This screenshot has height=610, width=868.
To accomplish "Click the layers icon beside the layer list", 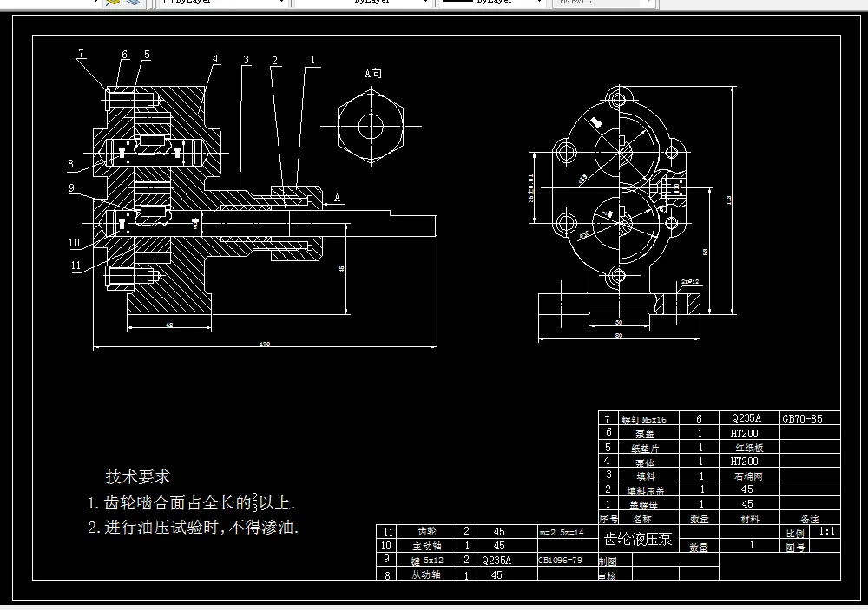I will 132,3.
